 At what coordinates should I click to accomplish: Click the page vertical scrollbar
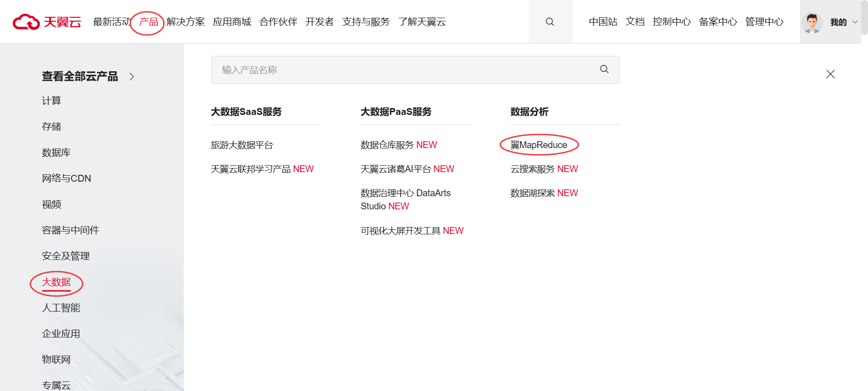point(864,18)
